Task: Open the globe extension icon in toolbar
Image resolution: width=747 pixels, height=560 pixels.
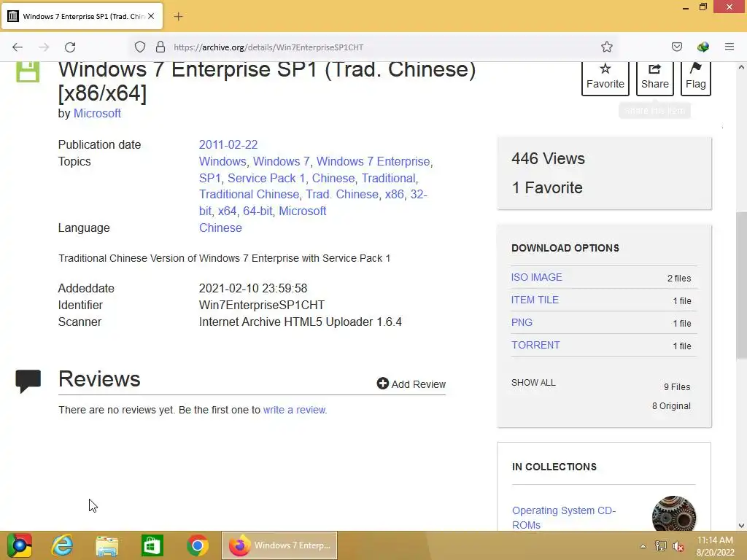Action: pyautogui.click(x=703, y=47)
